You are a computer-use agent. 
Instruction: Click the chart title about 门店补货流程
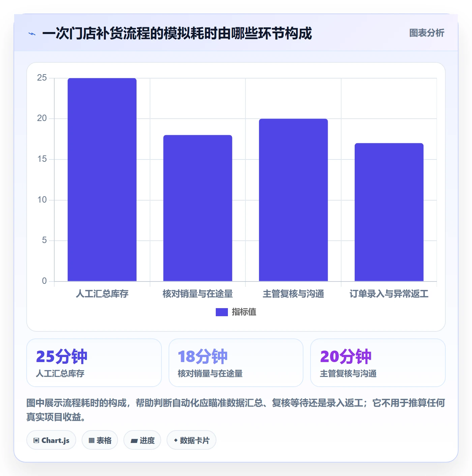click(x=177, y=33)
